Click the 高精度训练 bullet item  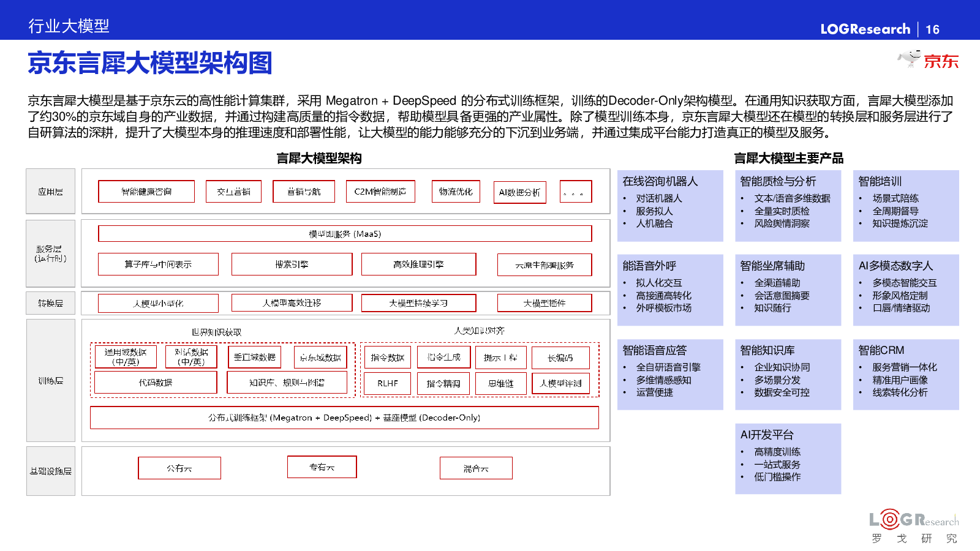[777, 452]
